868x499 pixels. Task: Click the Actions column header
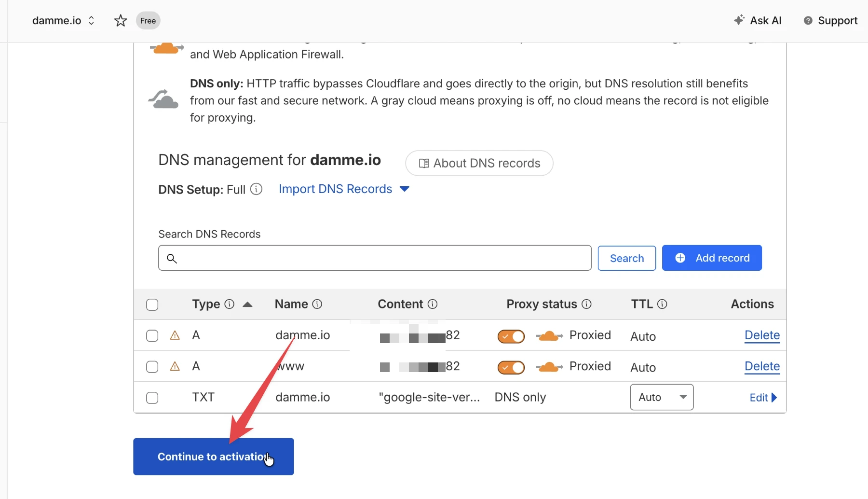point(752,304)
